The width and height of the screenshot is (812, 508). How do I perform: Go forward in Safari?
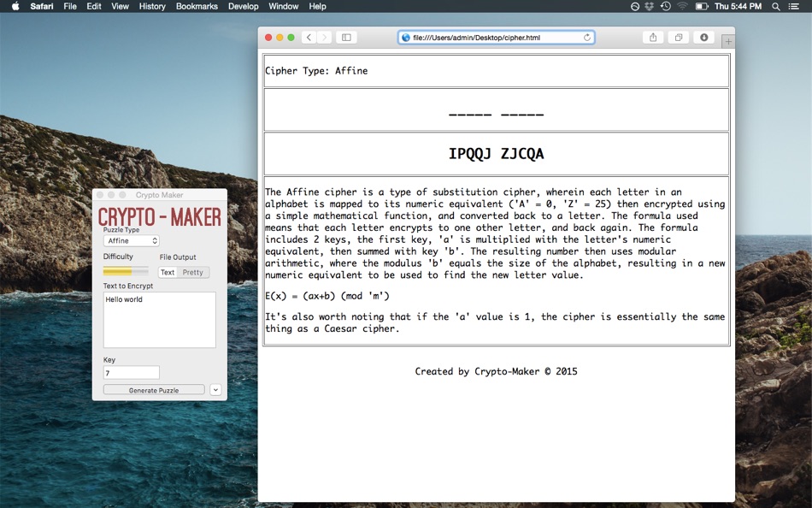[x=324, y=38]
